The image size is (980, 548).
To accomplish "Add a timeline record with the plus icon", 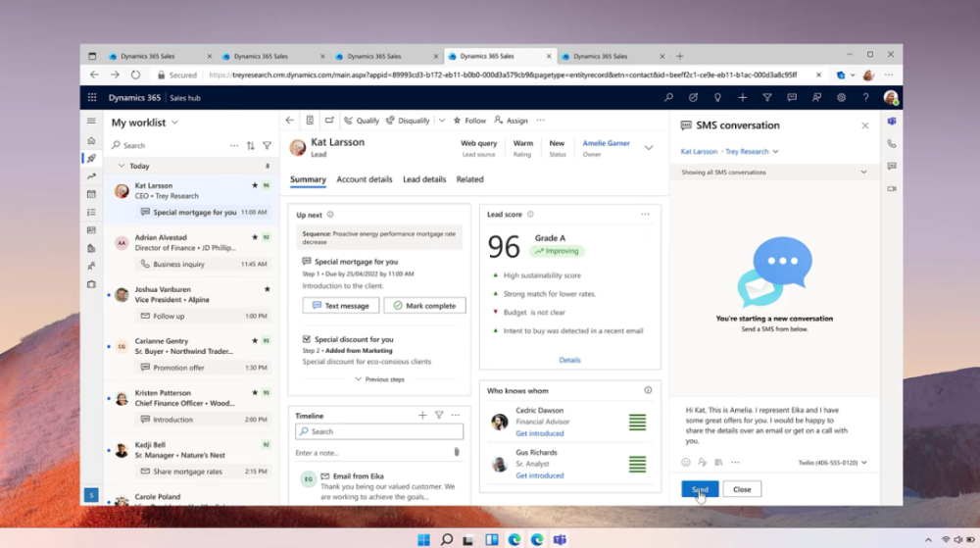I will [x=422, y=416].
